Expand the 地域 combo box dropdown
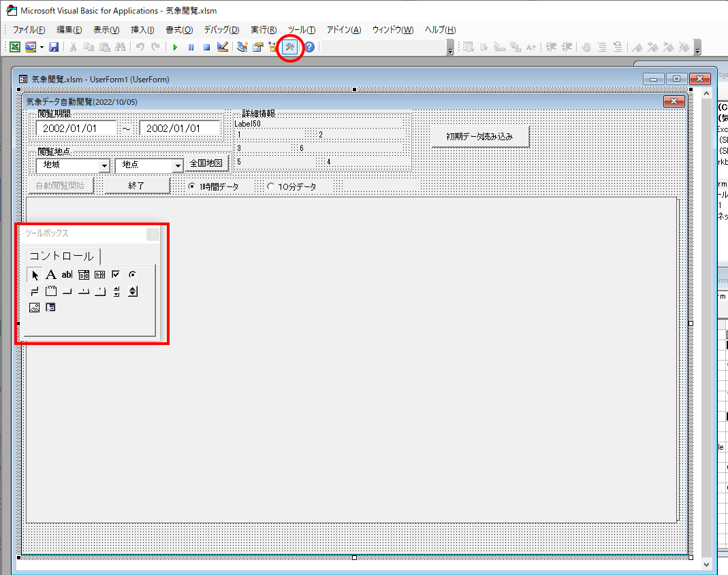The image size is (728, 575). (104, 165)
